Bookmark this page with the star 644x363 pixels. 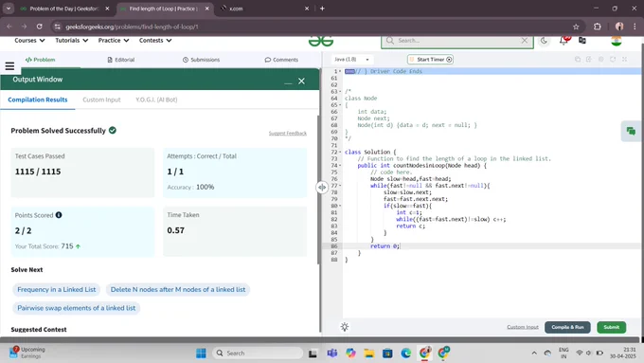tap(576, 27)
